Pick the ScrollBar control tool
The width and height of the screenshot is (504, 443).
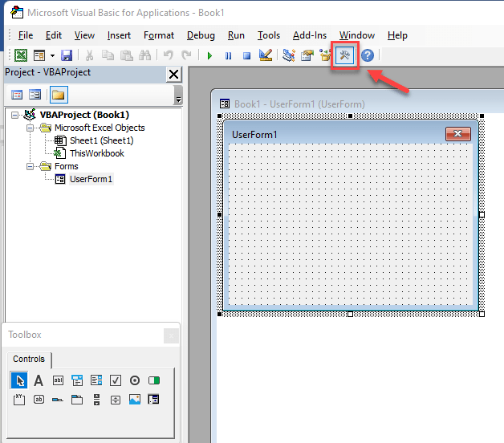(96, 400)
